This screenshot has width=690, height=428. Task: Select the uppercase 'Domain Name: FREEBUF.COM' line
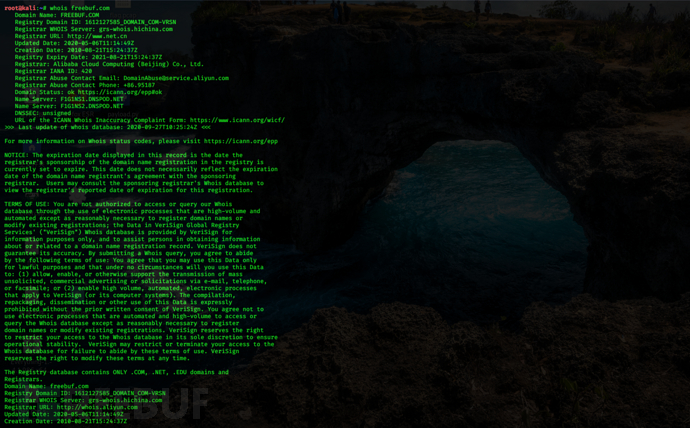pos(57,15)
